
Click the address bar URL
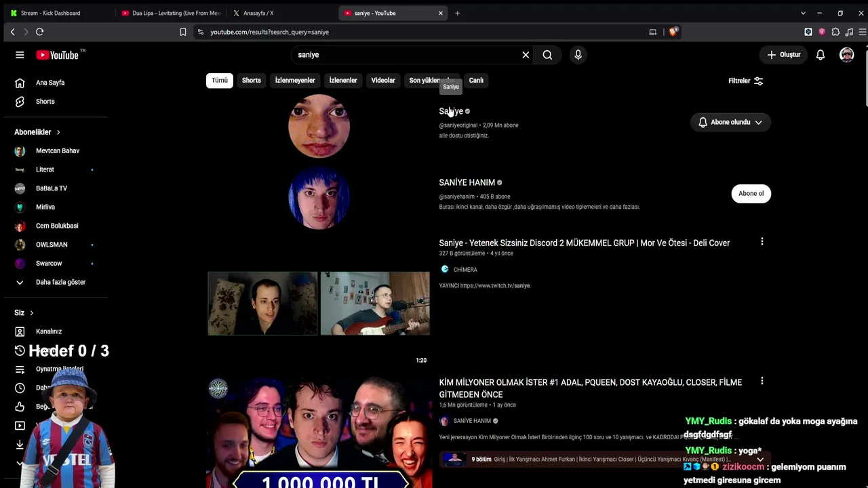(x=269, y=32)
